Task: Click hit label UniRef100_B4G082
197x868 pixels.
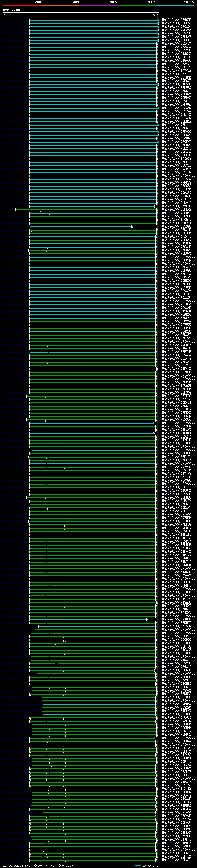Action: [x=177, y=61]
